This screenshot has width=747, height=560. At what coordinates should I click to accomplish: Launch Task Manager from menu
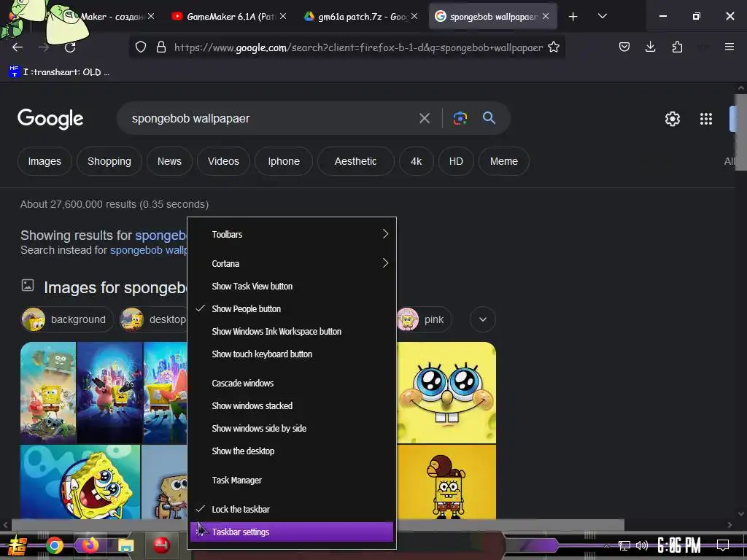(292, 480)
